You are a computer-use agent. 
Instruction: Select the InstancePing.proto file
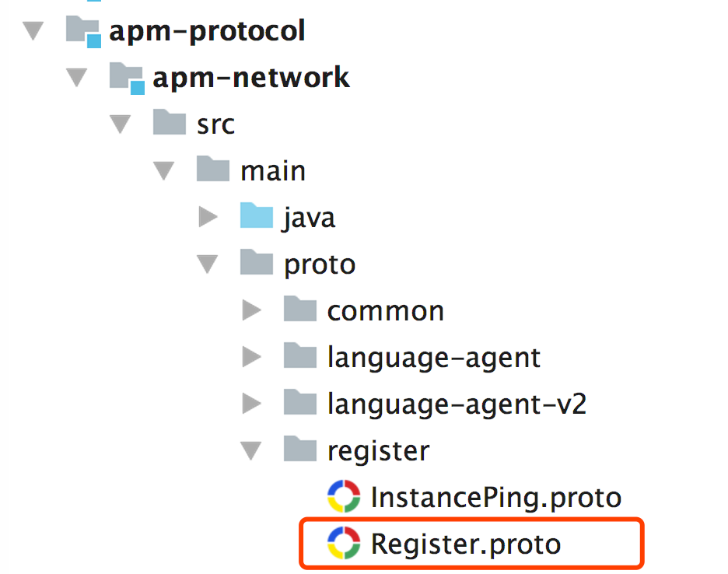(x=495, y=496)
